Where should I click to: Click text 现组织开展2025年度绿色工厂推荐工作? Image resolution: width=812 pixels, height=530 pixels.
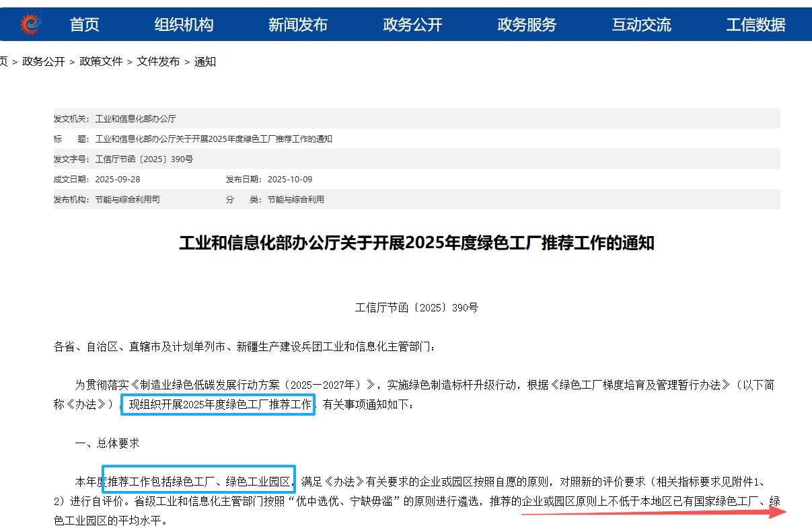tap(220, 405)
